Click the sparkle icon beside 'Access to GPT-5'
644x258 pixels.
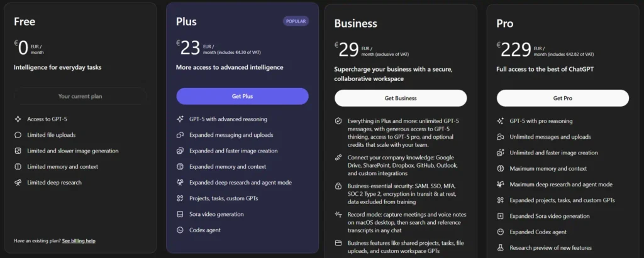pos(18,119)
